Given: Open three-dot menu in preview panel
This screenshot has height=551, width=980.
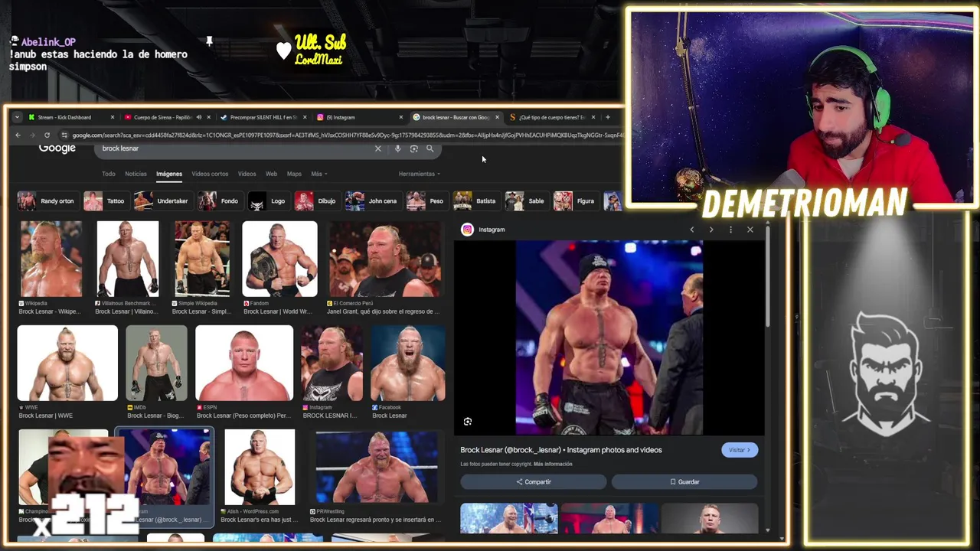Looking at the screenshot, I should (x=730, y=230).
